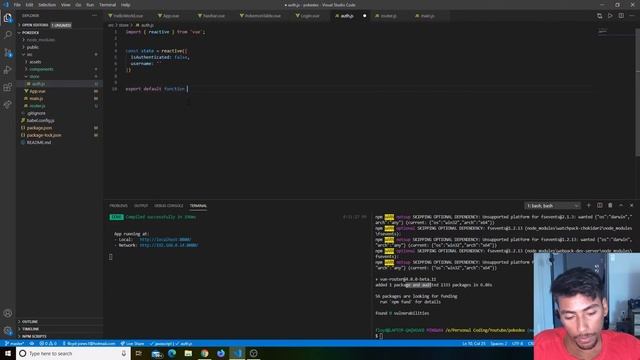Maximize the terminal panel size
640x360 pixels.
(621, 205)
